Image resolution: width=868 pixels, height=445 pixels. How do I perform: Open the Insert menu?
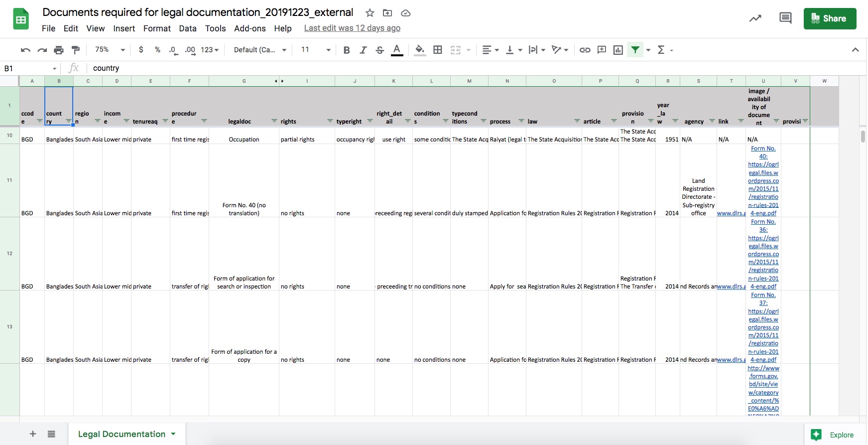tap(124, 28)
